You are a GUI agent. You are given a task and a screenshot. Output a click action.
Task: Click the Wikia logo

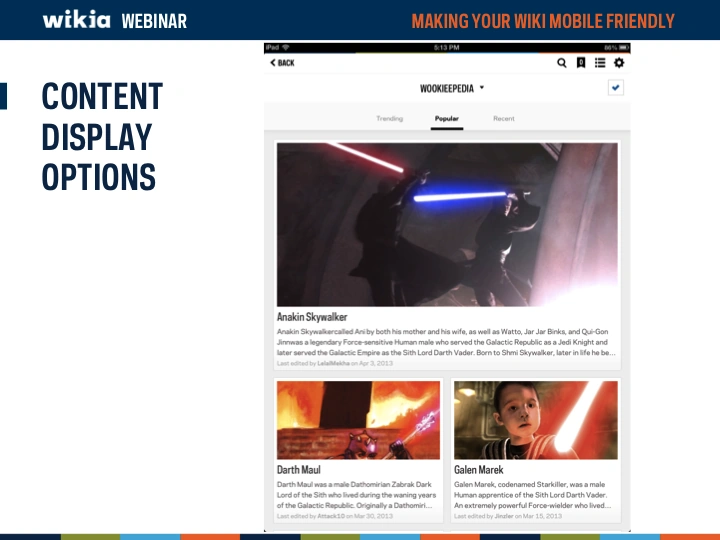(x=76, y=19)
